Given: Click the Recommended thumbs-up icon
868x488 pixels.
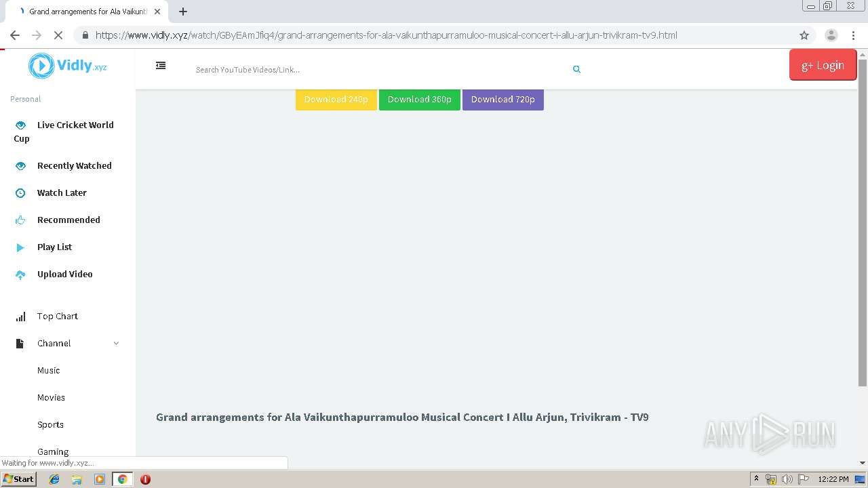Looking at the screenshot, I should pos(20,220).
